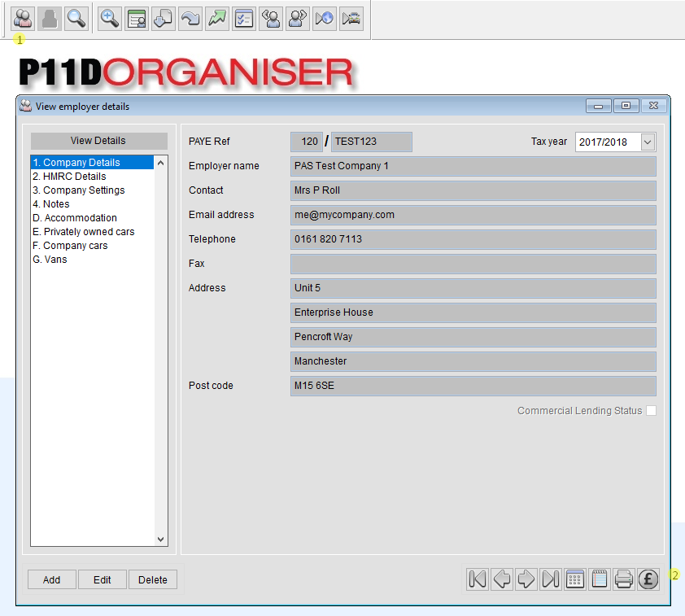Go to the previous record with left arrow
The image size is (685, 616).
pos(502,579)
